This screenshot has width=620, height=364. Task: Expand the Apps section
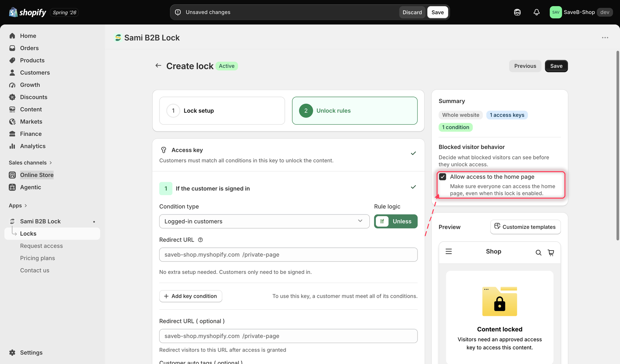click(x=18, y=205)
